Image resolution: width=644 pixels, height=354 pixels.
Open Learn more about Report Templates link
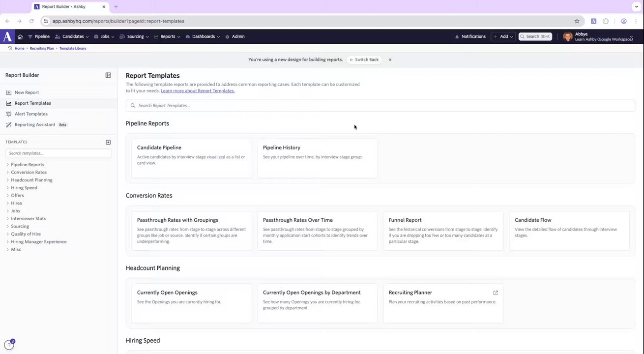[198, 91]
